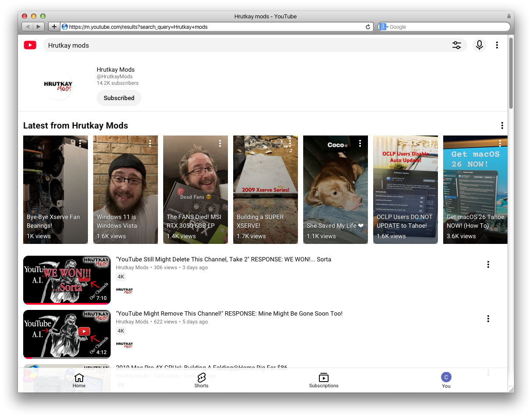
Task: Open Subscriptions in bottom navigation
Action: (324, 380)
